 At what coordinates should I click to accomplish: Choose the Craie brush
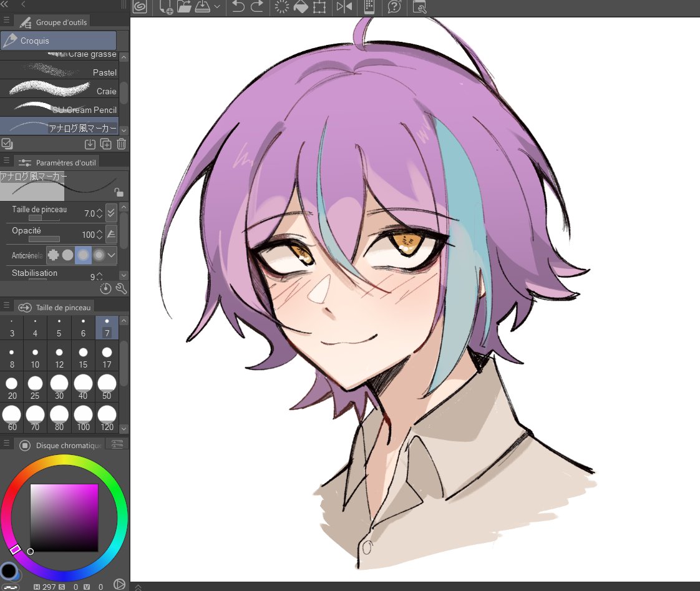(x=59, y=90)
